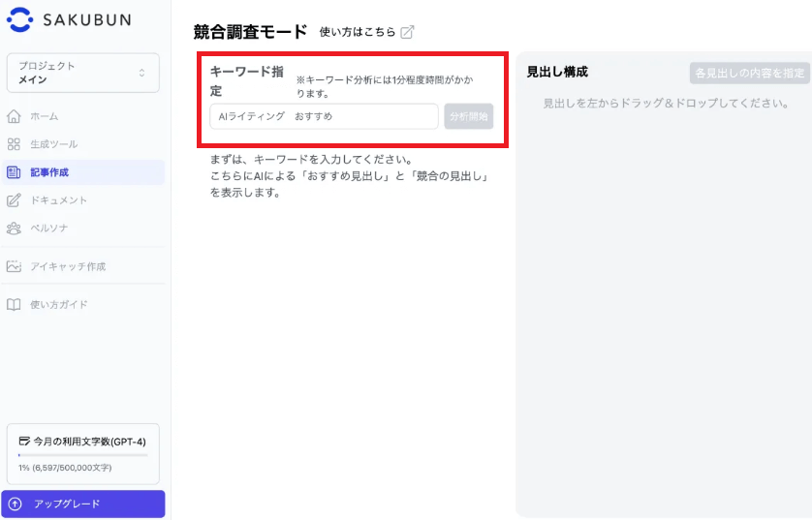Click the up-arrow icon in アップグレード
The image size is (812, 520).
coord(16,504)
